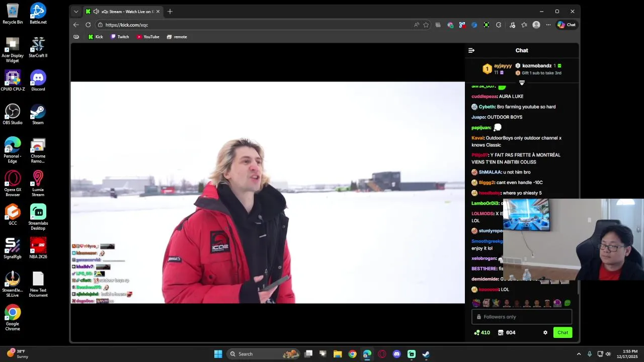Click username xelobrogan in chat
The height and width of the screenshot is (362, 644).
(484, 258)
